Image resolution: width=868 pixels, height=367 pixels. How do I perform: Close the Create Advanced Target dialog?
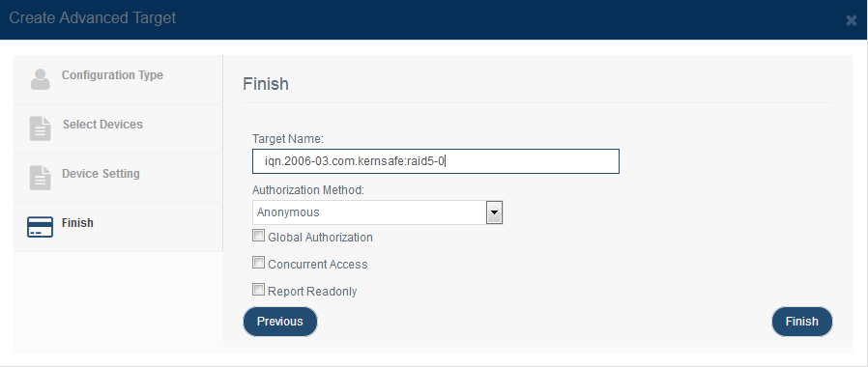point(852,20)
